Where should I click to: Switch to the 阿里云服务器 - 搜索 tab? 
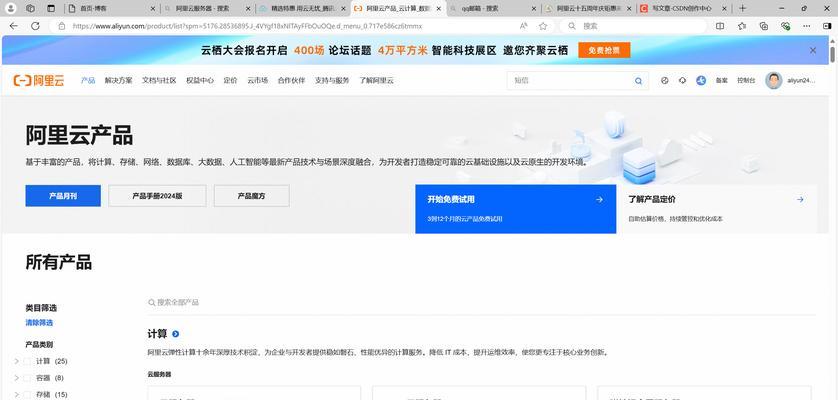207,9
